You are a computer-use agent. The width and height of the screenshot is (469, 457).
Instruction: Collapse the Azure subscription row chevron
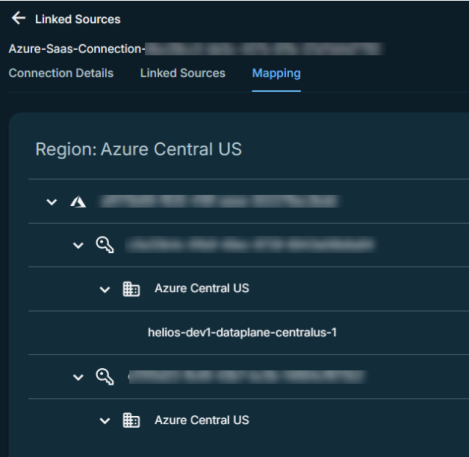click(x=52, y=202)
